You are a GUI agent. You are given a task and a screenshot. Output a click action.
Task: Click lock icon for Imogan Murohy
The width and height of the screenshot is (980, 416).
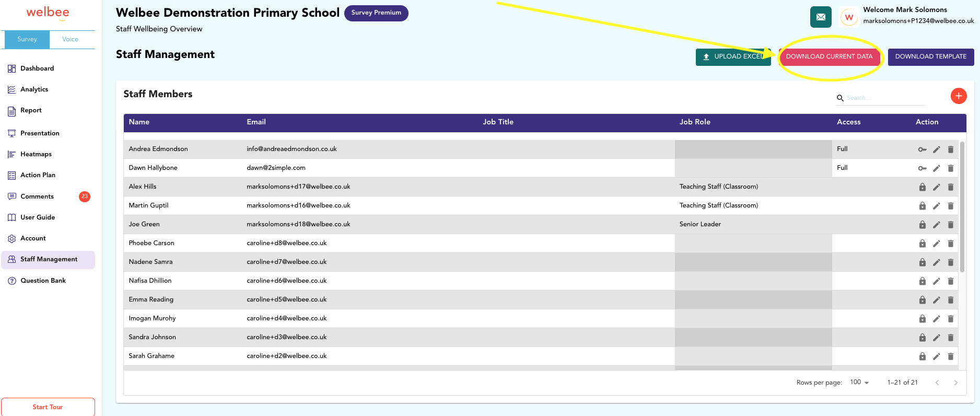click(923, 319)
